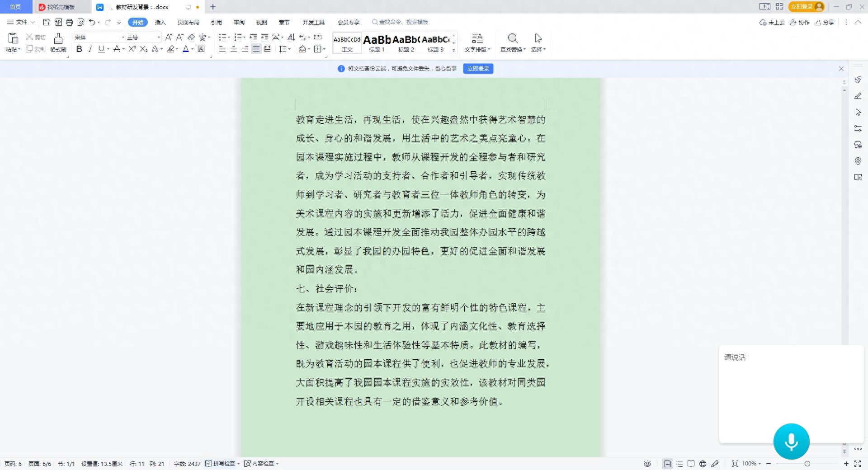The width and height of the screenshot is (868, 470).
Task: Click the print icon in quick access toolbar
Action: [69, 22]
